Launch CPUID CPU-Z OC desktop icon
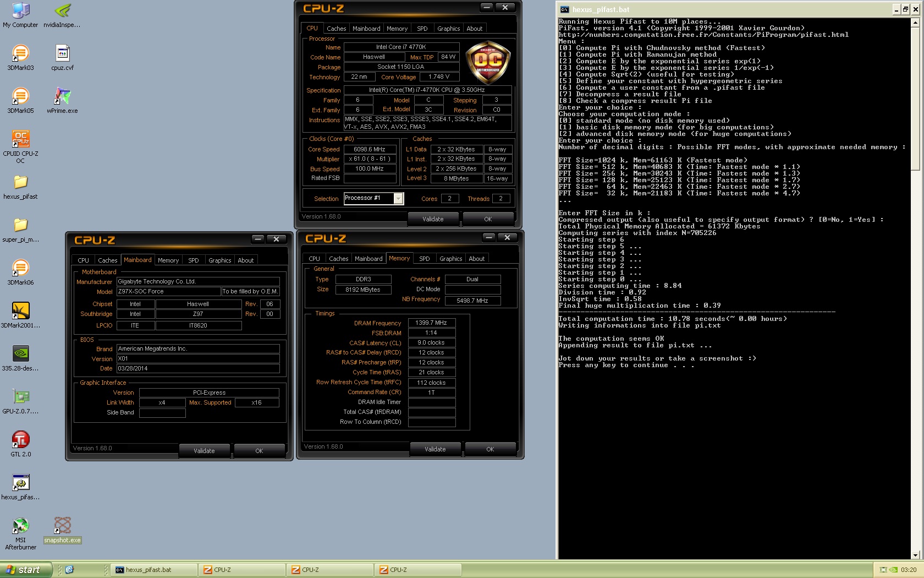Image resolution: width=924 pixels, height=578 pixels. click(x=20, y=146)
